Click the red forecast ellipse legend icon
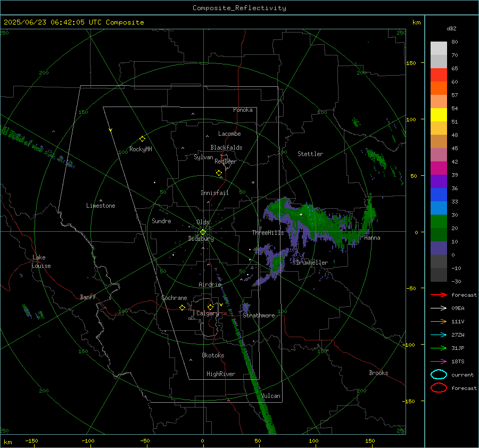This screenshot has width=479, height=448. [439, 388]
